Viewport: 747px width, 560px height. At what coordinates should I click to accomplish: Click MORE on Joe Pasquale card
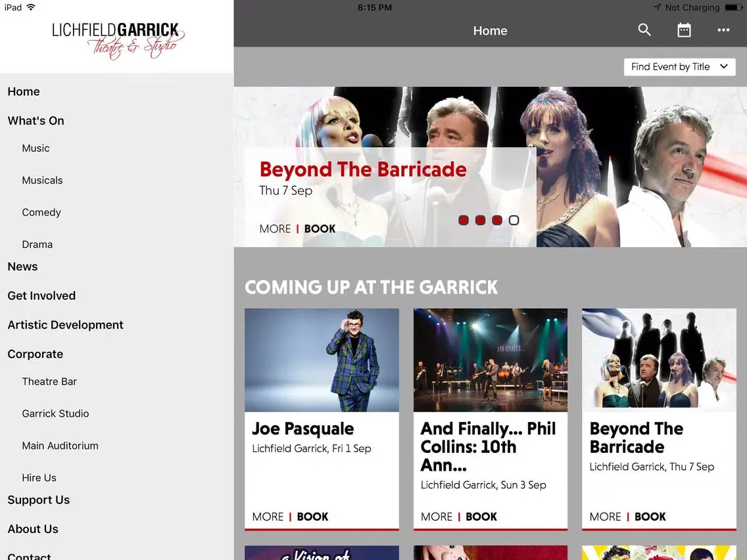coord(268,517)
